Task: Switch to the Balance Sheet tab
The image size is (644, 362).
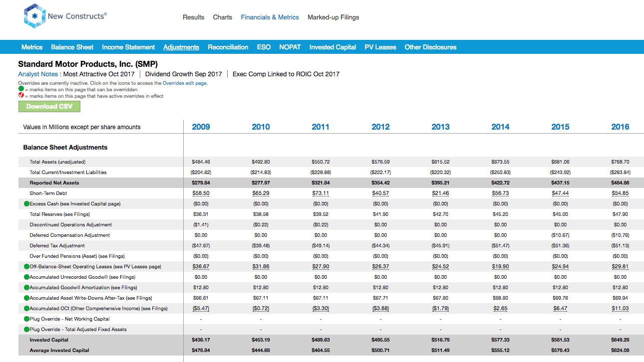Action: (72, 47)
